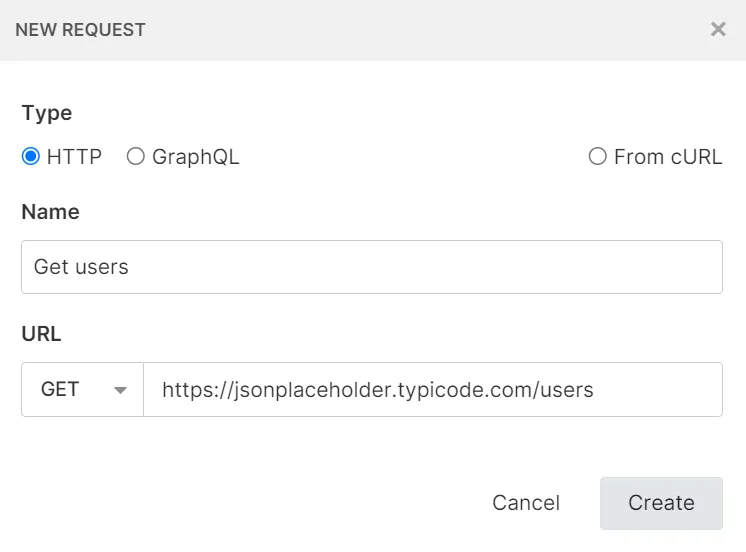Close the New Request dialog with X
Screen dimensions: 746x552
(x=718, y=29)
